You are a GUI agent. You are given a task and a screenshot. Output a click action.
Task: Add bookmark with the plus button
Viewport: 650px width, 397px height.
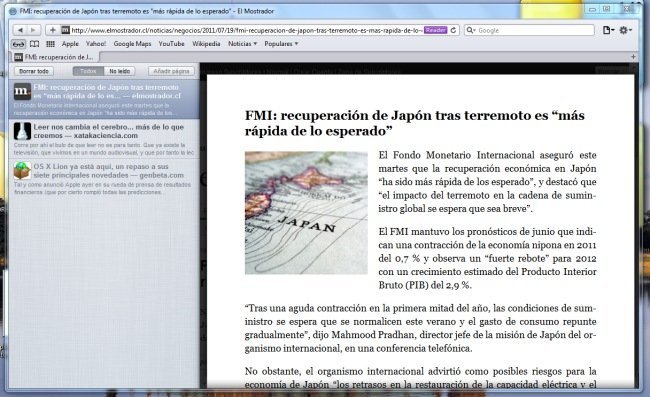click(x=53, y=30)
